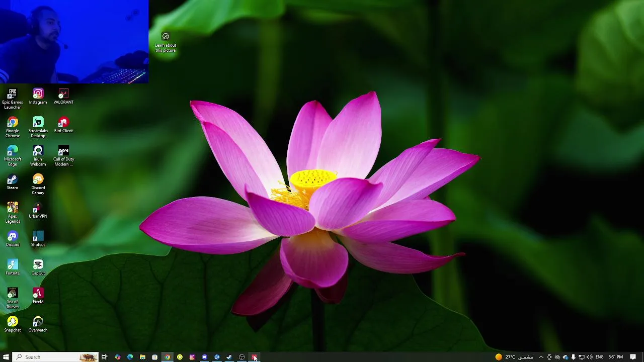This screenshot has height=362, width=644.
Task: Open File Explorer from the taskbar
Action: click(x=142, y=357)
